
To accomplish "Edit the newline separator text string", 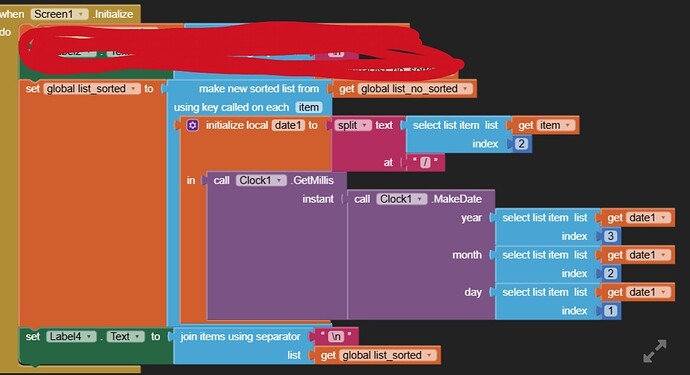I will pos(336,337).
